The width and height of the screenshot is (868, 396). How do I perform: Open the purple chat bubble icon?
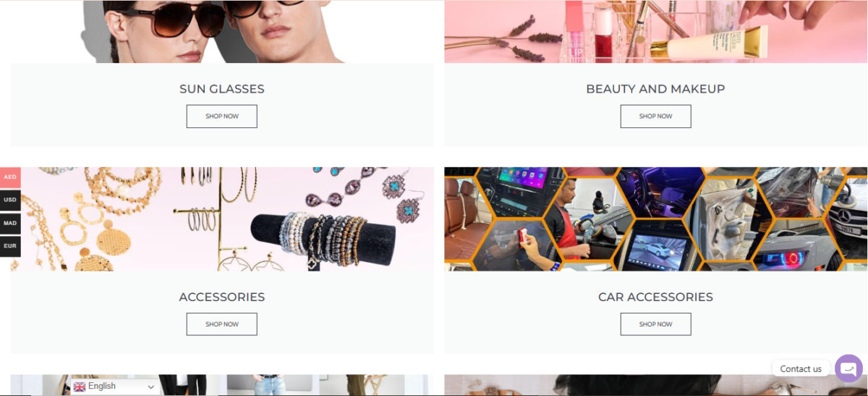point(848,368)
